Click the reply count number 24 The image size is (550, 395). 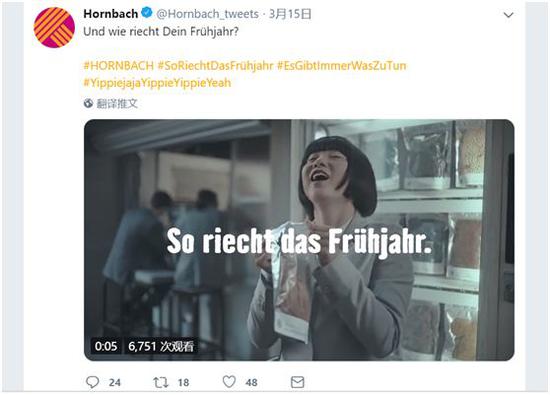click(115, 382)
